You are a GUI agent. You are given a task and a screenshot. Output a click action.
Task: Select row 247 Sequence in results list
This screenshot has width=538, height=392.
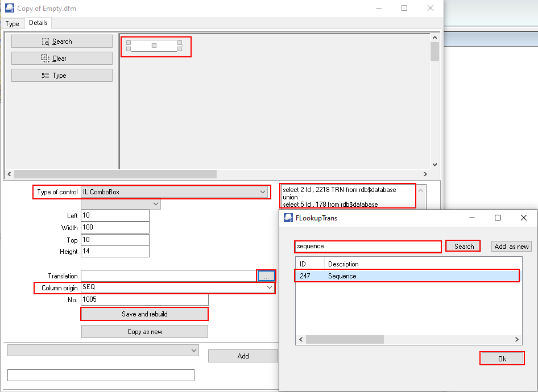tap(407, 276)
